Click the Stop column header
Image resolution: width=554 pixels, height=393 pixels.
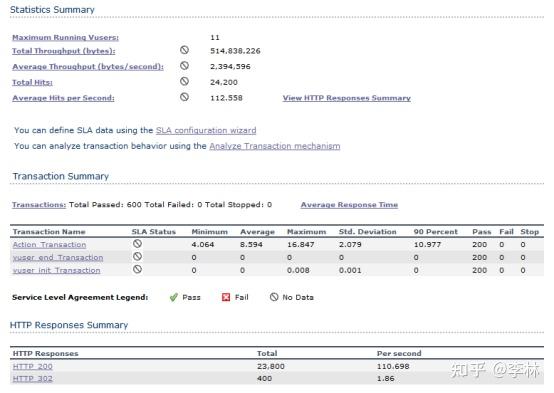529,232
